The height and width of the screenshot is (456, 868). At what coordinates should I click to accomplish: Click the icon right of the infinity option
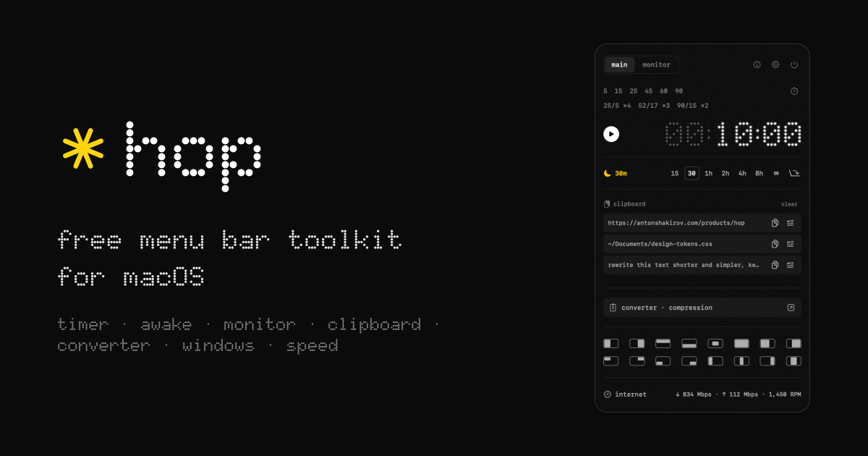pos(794,173)
